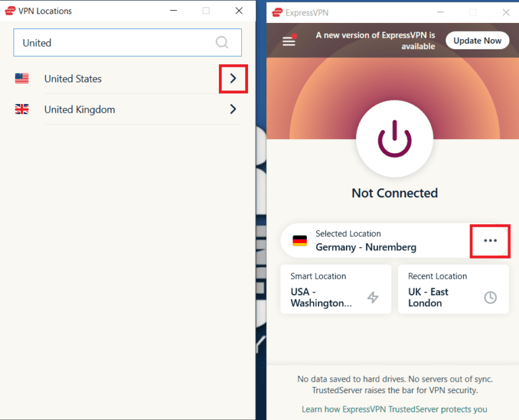Click the TrustedServer security description text

point(395,385)
